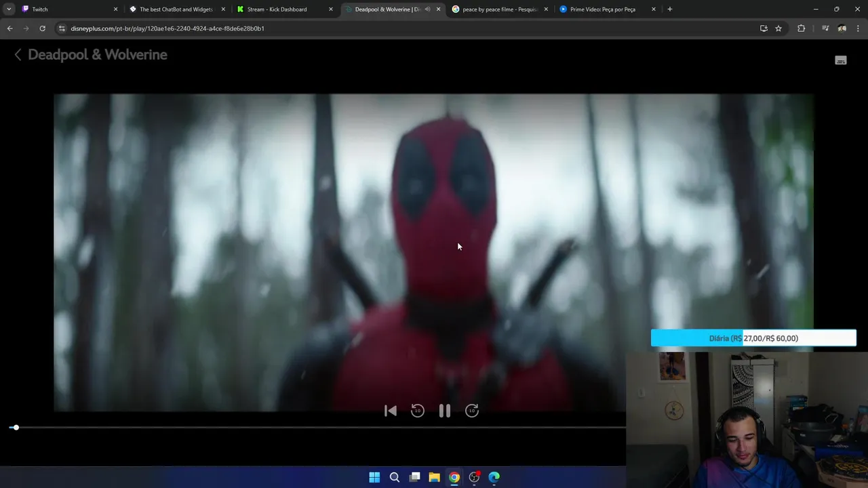Viewport: 868px width, 488px height.
Task: Close the Twitch tab
Action: tap(115, 9)
